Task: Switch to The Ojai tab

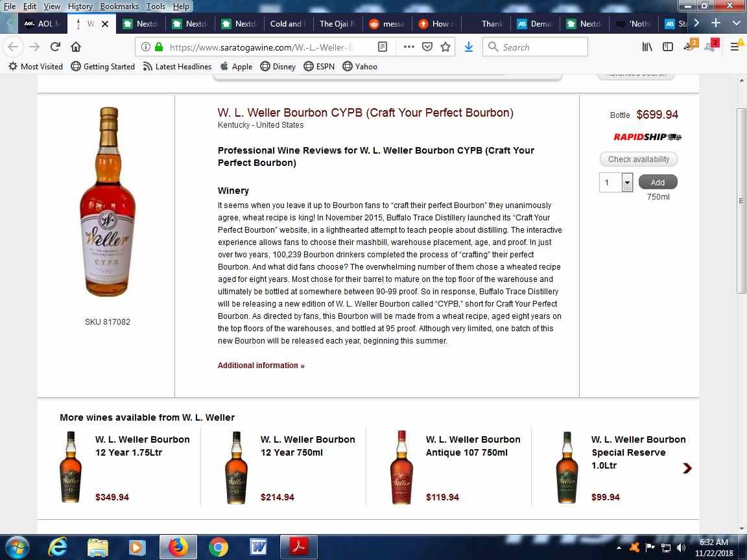Action: tap(337, 24)
